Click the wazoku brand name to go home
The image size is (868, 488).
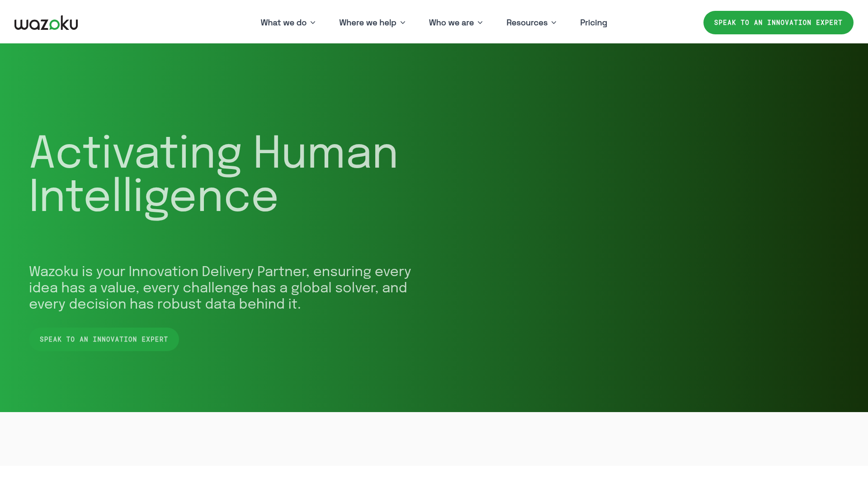[x=46, y=22]
